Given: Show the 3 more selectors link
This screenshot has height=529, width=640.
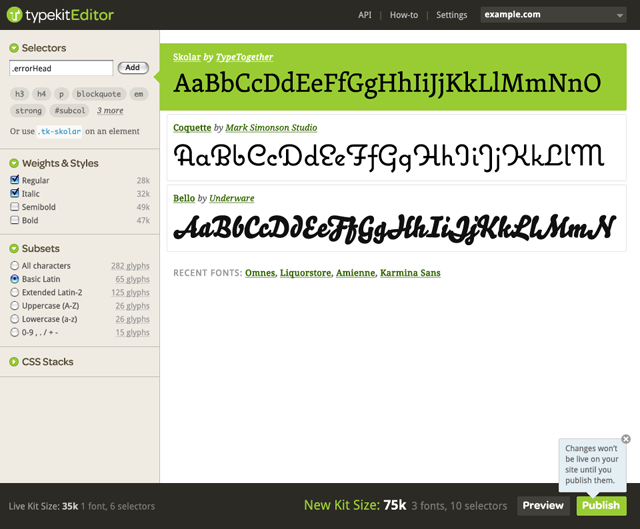Looking at the screenshot, I should [110, 111].
